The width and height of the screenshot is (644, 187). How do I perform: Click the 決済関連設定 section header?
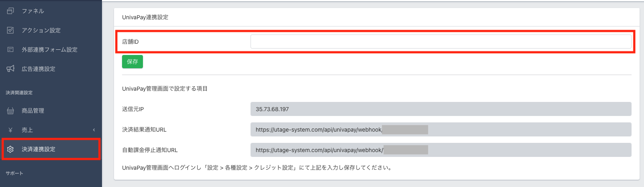tap(19, 93)
